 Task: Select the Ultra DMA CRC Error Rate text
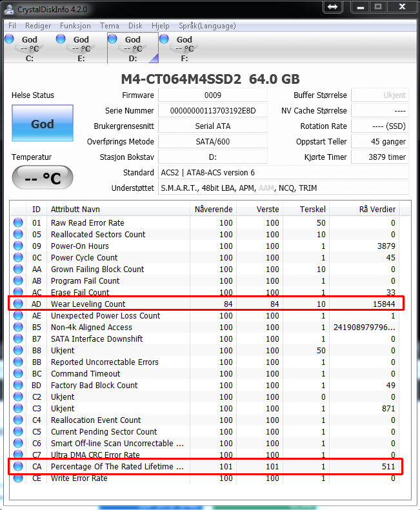(95, 455)
